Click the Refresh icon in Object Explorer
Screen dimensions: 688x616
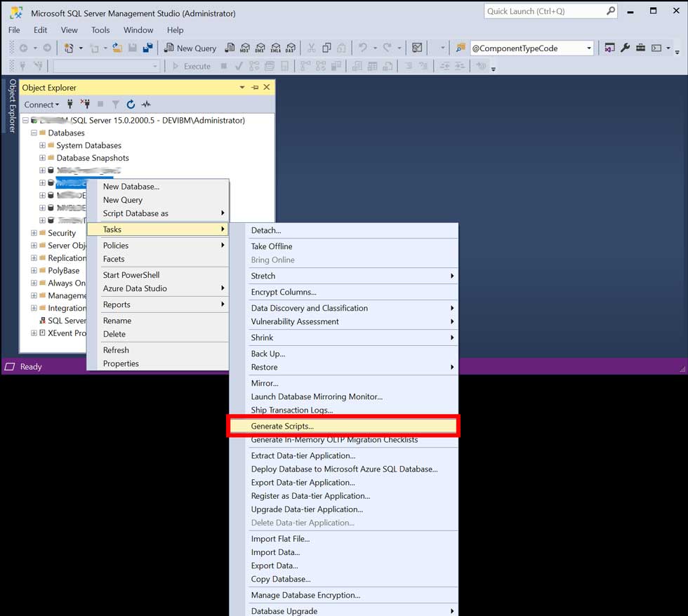click(x=131, y=105)
